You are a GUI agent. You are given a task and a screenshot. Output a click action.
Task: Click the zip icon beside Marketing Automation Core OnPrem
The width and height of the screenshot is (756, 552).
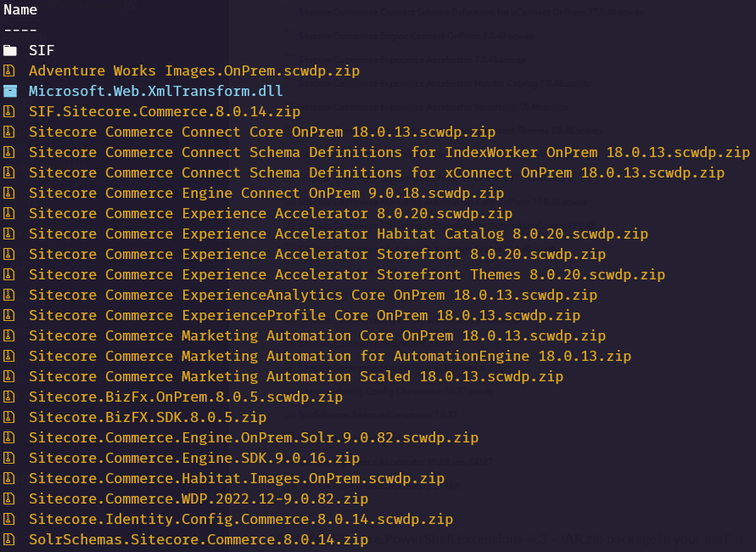click(x=8, y=335)
